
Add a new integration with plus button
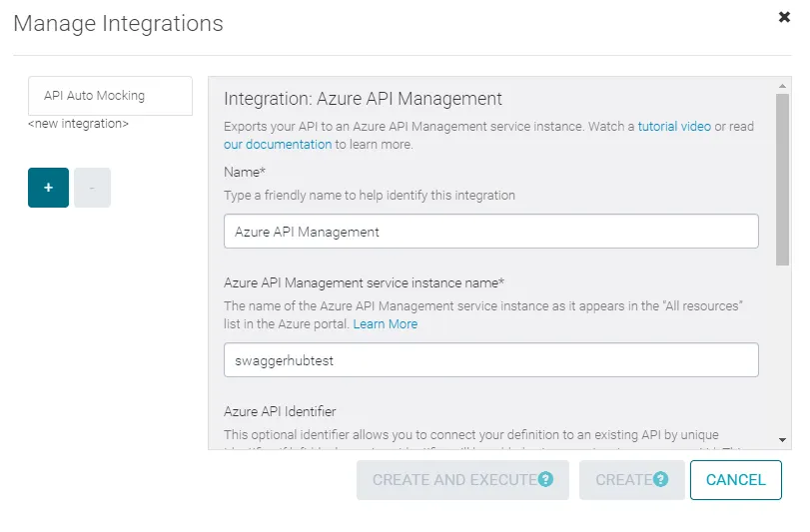[x=48, y=188]
